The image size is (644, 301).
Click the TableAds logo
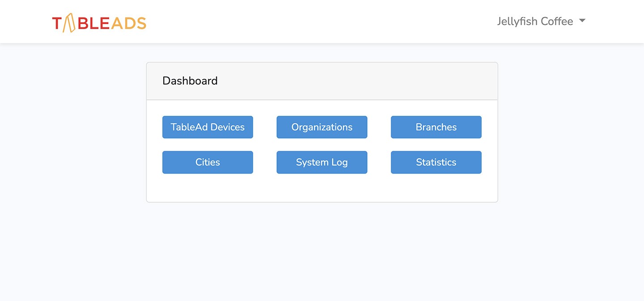point(99,22)
